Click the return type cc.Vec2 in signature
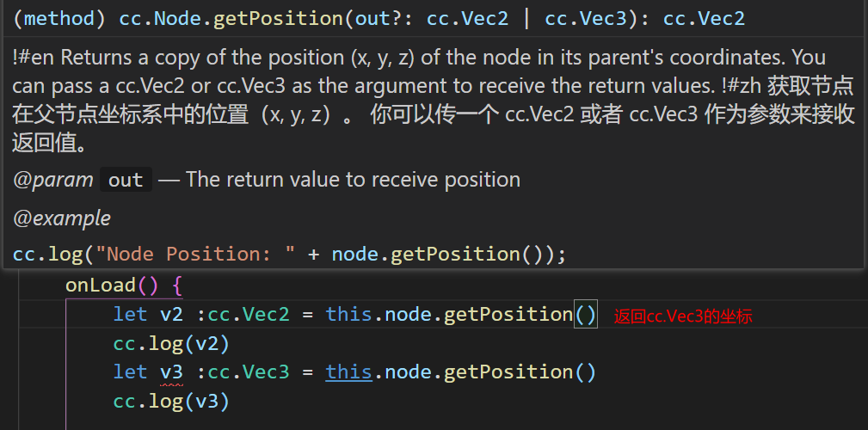Screen dimensions: 868x430 (x=704, y=18)
